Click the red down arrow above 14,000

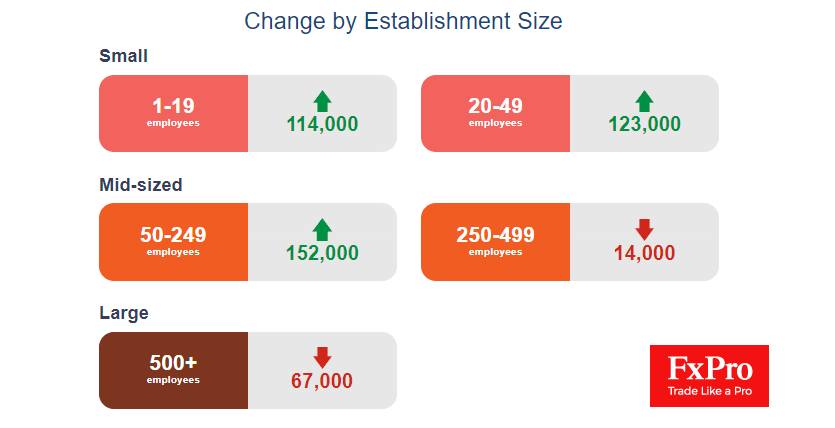point(644,229)
